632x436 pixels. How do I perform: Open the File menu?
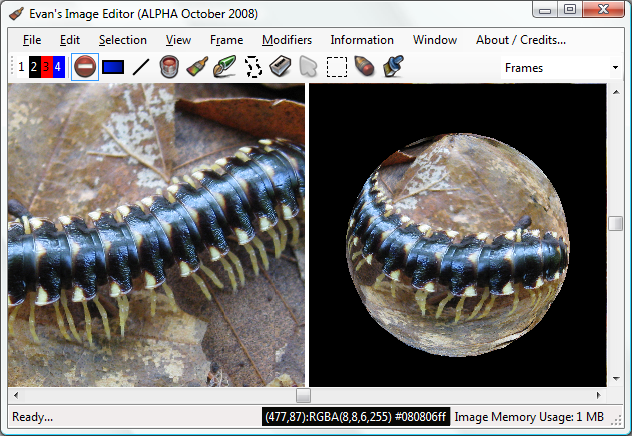(x=32, y=40)
